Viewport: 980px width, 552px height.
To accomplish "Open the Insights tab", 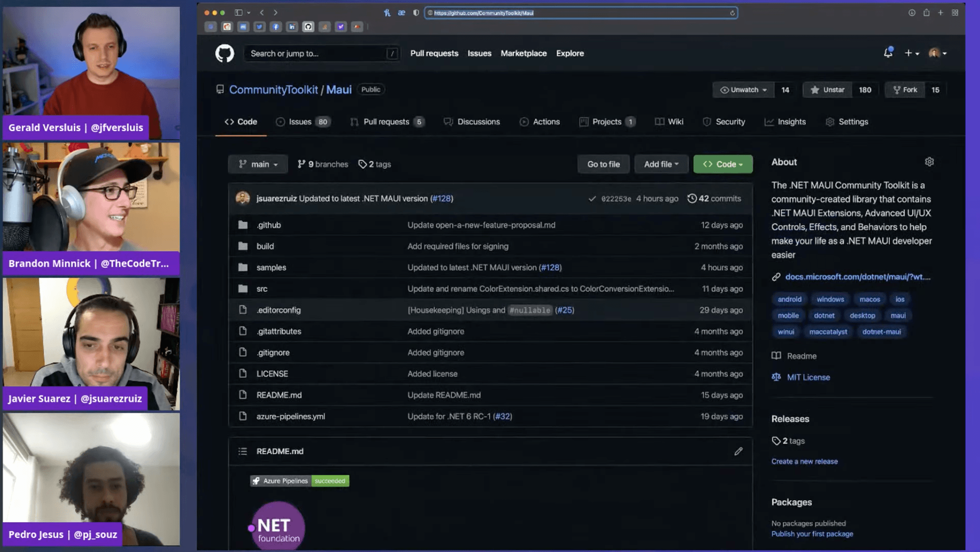I will tap(785, 122).
